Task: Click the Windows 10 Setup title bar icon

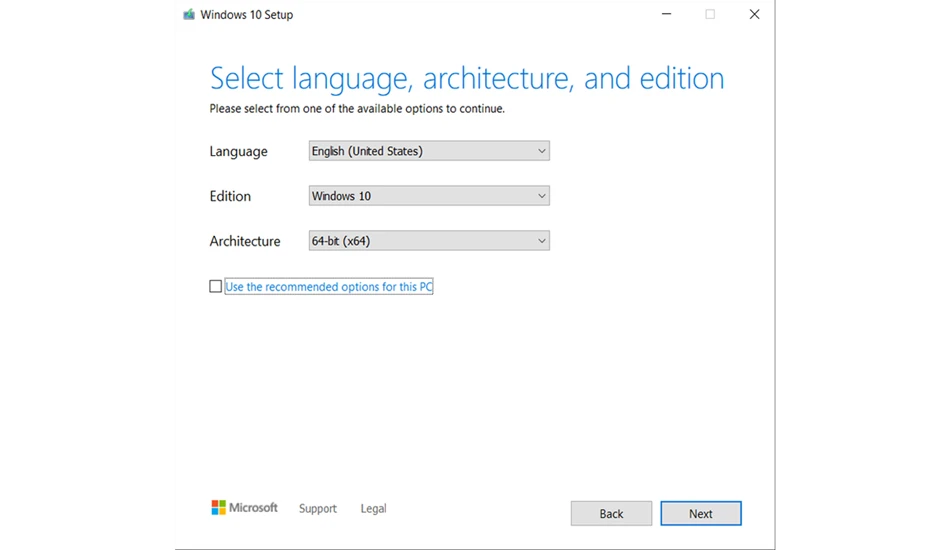Action: pyautogui.click(x=189, y=15)
